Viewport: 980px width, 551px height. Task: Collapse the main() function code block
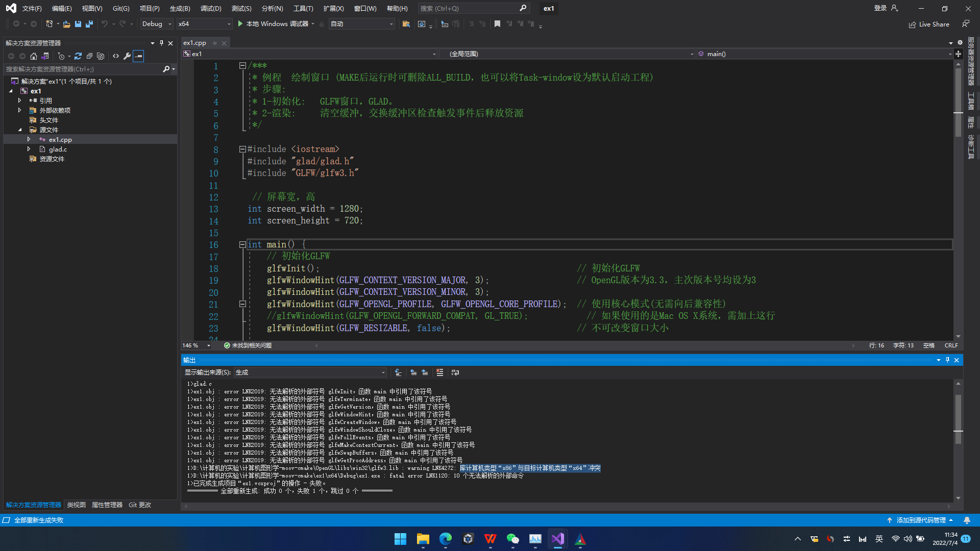(242, 245)
